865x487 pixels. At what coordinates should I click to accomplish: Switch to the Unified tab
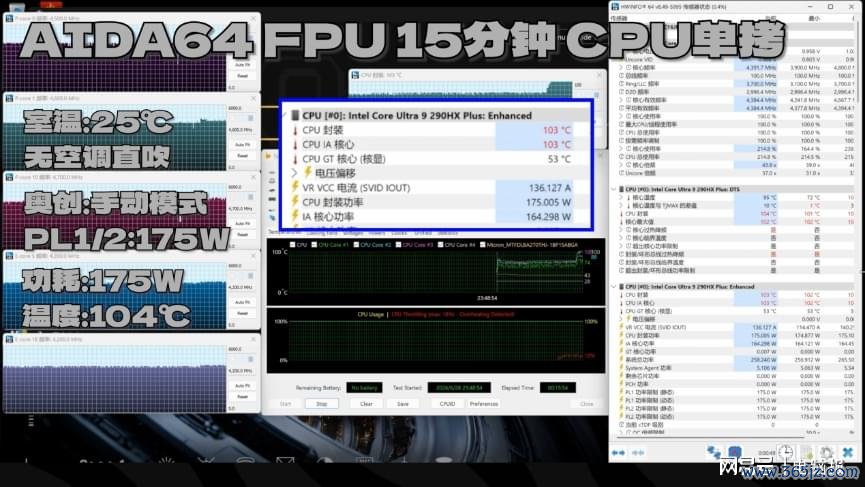423,233
